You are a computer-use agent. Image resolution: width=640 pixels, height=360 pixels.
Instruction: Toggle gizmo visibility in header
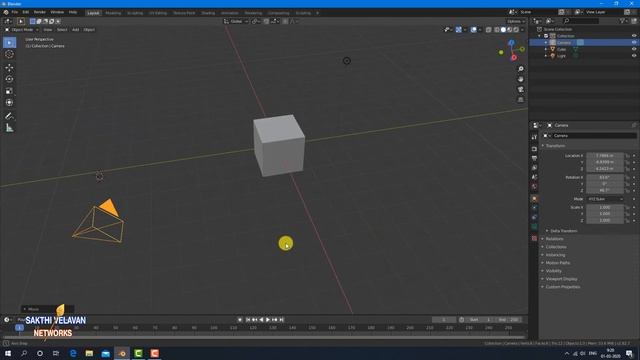click(x=459, y=30)
